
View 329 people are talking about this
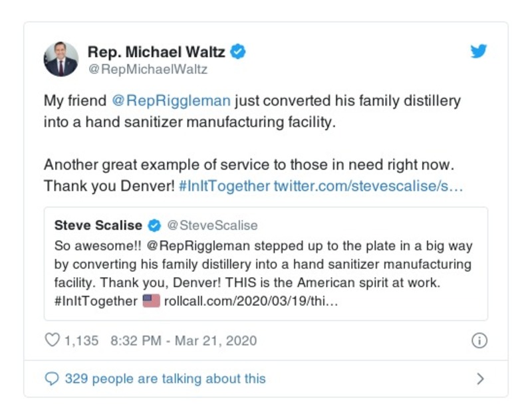coord(165,379)
